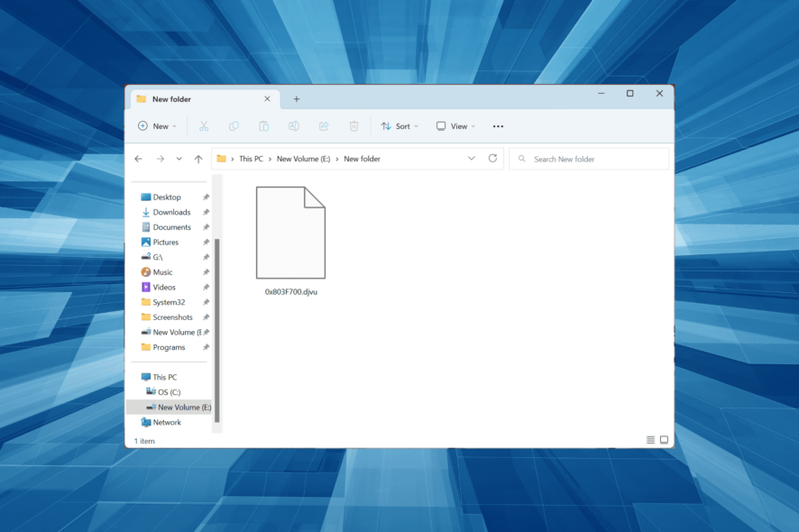Go up one folder level arrow
799x532 pixels.
[198, 159]
